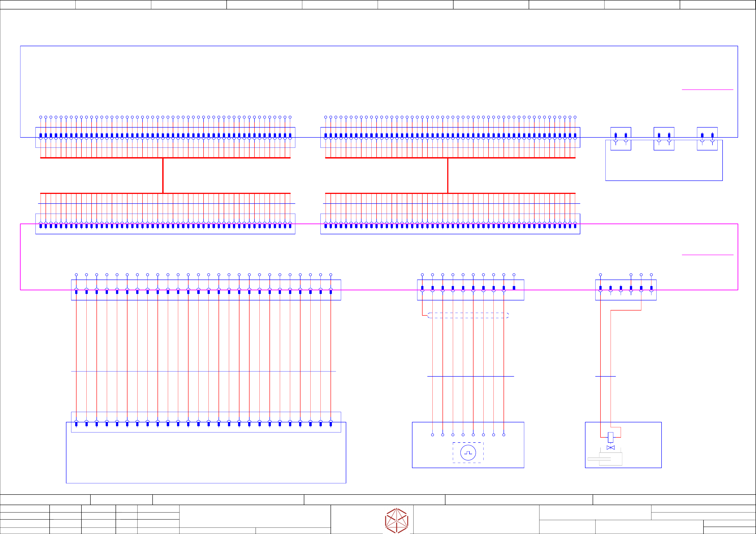Select the large blue box at bottom left
This screenshot has width=756, height=534.
(206, 461)
